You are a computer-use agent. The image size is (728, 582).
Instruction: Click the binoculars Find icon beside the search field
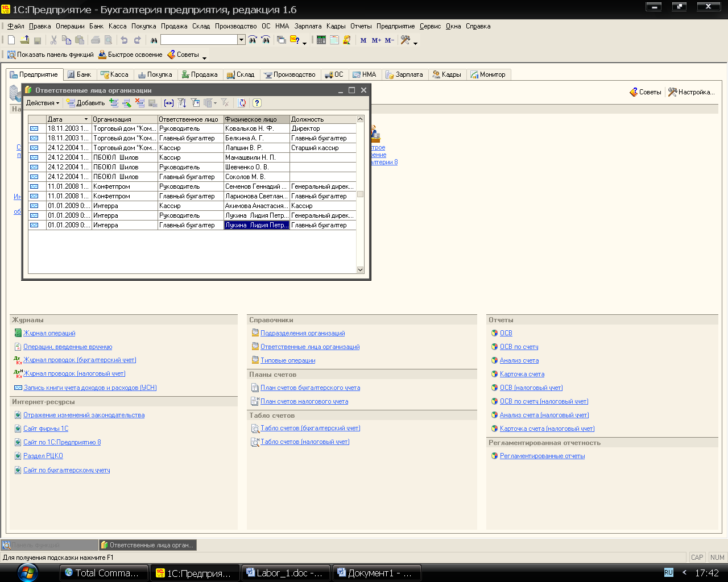pyautogui.click(x=154, y=40)
